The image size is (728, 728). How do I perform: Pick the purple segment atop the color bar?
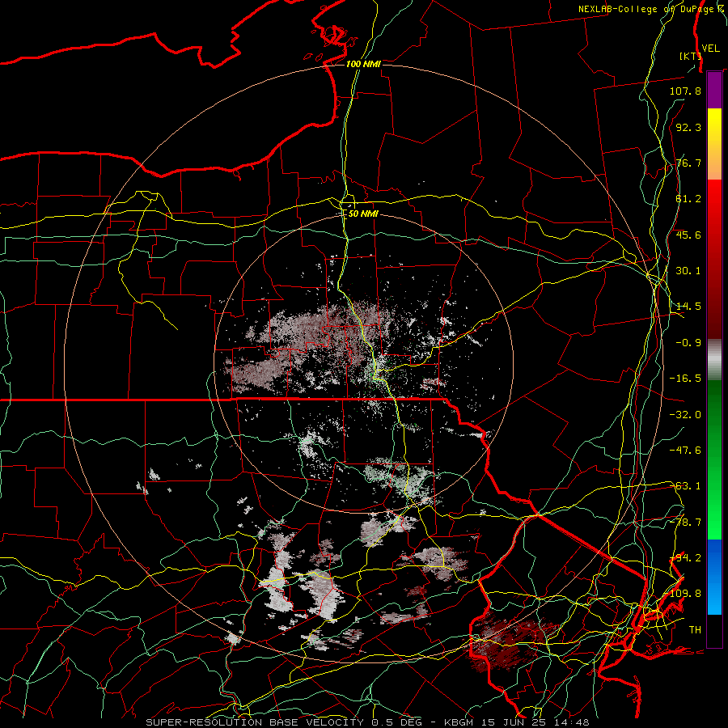[714, 90]
